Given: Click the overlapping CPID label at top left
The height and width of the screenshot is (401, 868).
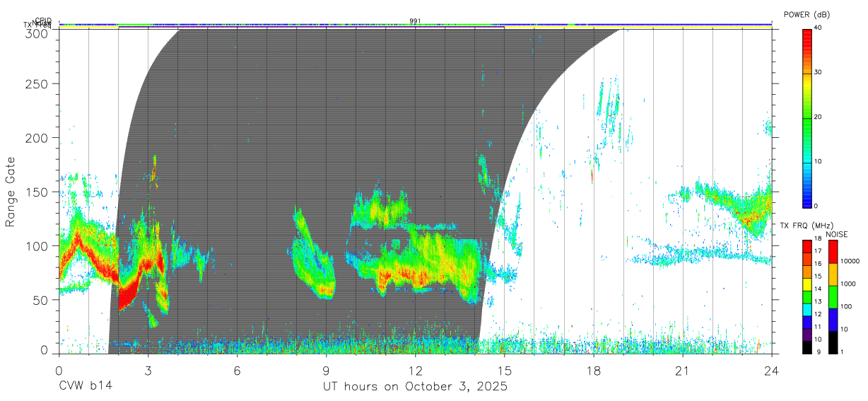Looking at the screenshot, I should point(42,21).
